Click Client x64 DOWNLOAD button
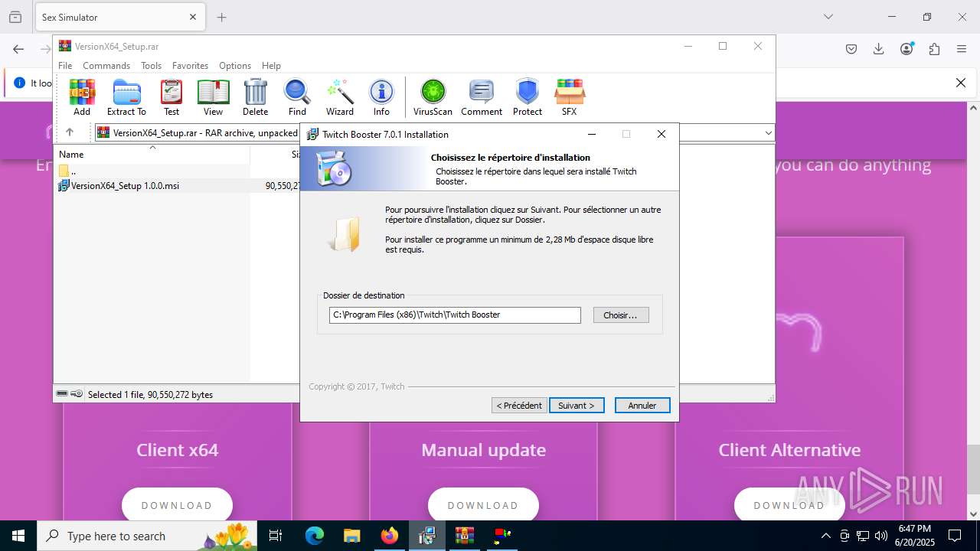Viewport: 980px width, 551px height. coord(177,505)
